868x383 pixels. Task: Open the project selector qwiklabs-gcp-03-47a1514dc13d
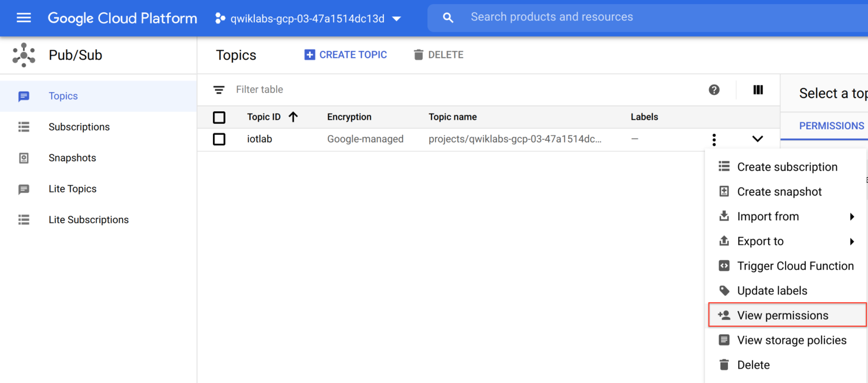click(308, 18)
